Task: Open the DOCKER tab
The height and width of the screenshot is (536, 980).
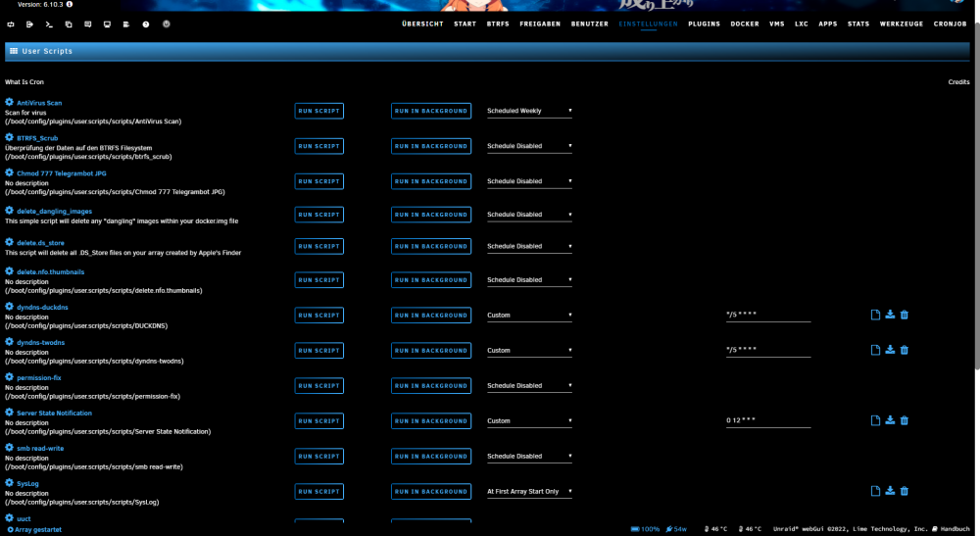Action: [x=745, y=24]
